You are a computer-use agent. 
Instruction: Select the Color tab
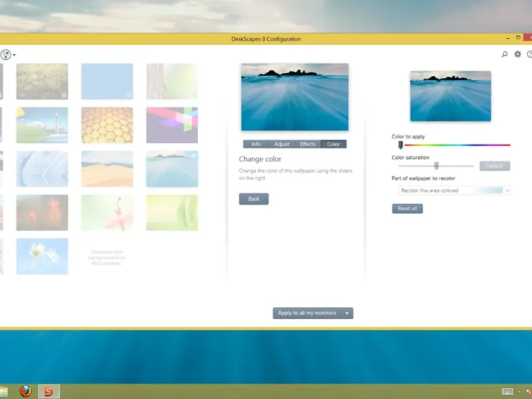[x=334, y=144]
